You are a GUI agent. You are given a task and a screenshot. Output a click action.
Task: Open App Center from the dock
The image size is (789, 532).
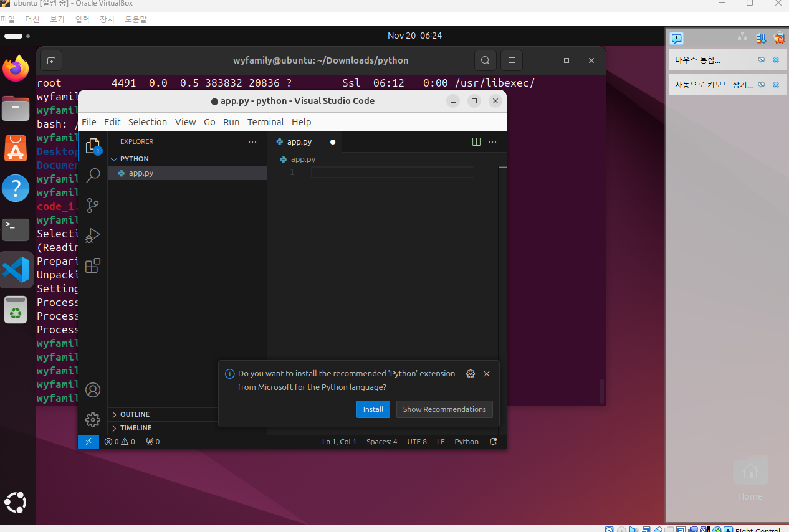click(16, 148)
